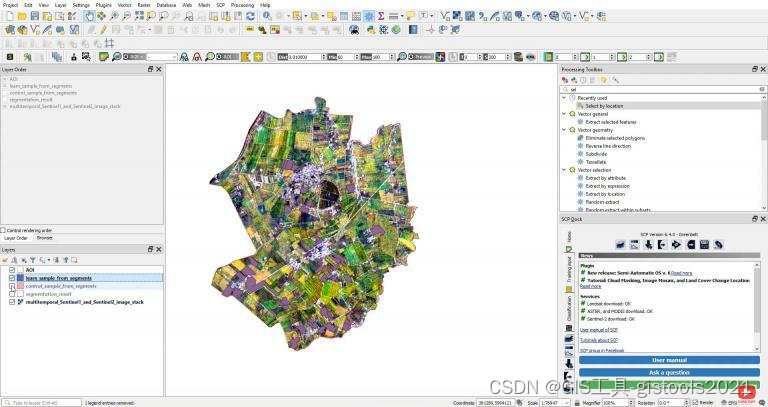Image resolution: width=768 pixels, height=407 pixels.
Task: Select the Identify Features tool
Action: (267, 16)
